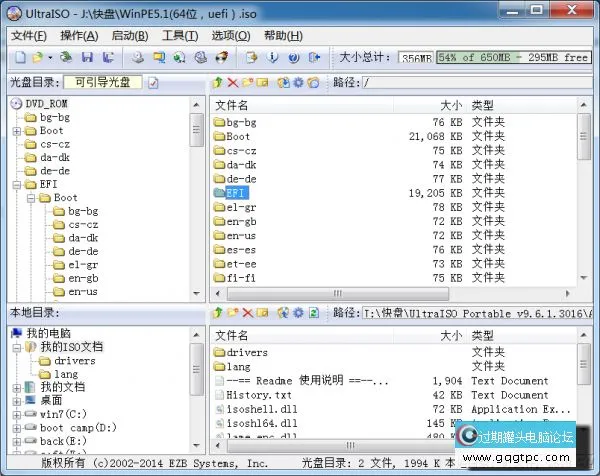Screen dimensions: 600x476
Task: Click the boot properties check icon near 可引导光盘
Action: tap(153, 83)
